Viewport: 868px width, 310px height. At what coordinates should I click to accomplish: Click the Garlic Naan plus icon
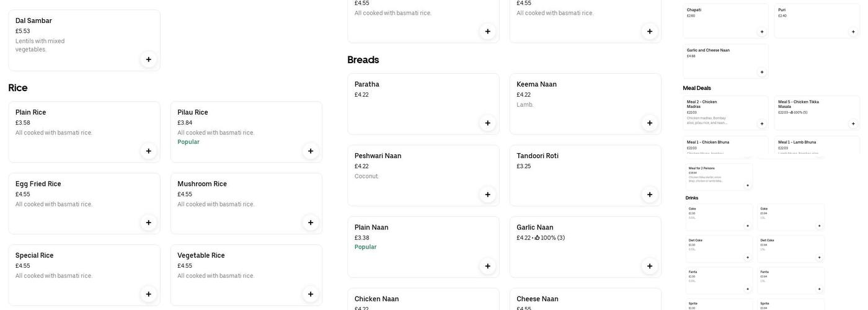click(x=650, y=266)
